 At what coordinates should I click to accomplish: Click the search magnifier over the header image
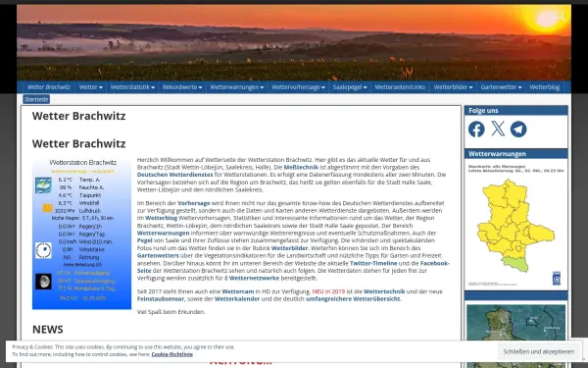pos(561,16)
